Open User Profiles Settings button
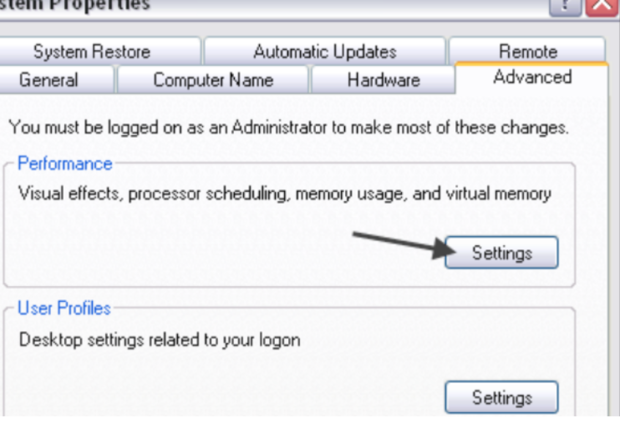The height and width of the screenshot is (428, 620). pos(502,397)
